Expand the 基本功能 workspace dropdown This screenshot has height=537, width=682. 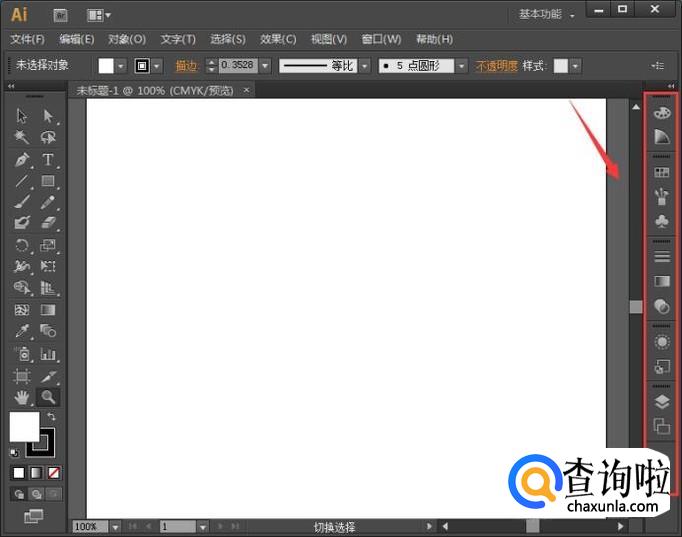point(572,15)
